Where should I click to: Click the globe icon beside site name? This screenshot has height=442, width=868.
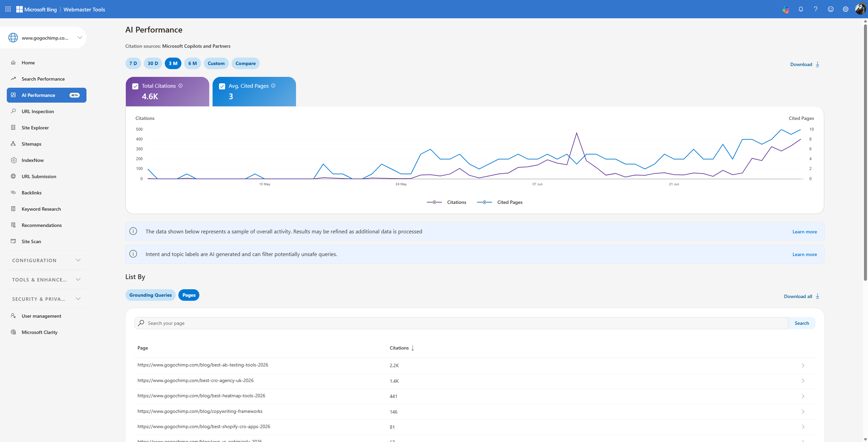tap(13, 38)
